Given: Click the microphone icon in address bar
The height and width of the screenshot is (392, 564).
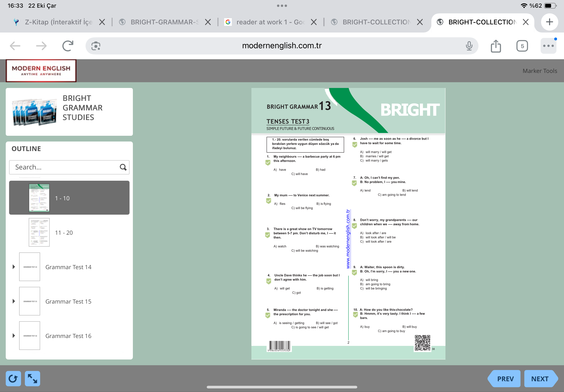Looking at the screenshot, I should (x=469, y=46).
